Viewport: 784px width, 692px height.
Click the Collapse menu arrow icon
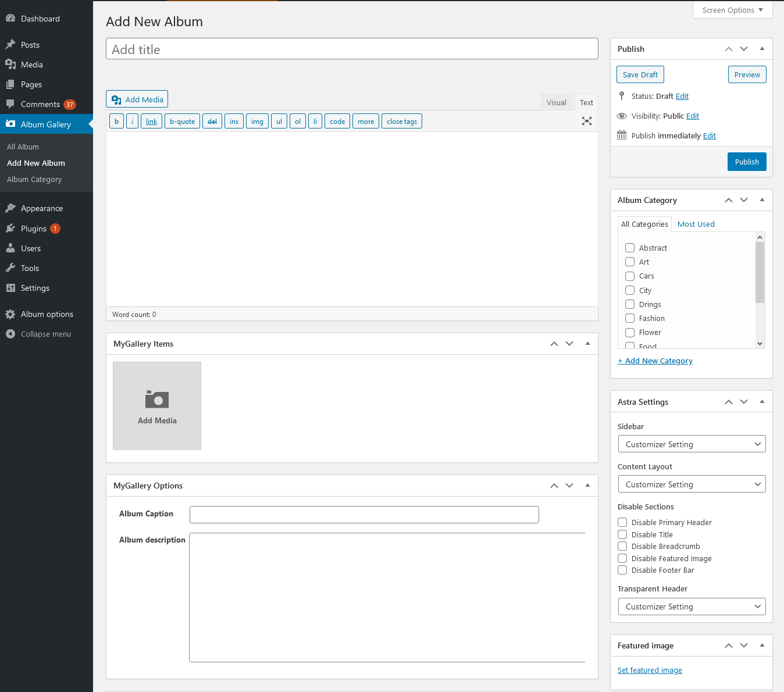[x=10, y=334]
